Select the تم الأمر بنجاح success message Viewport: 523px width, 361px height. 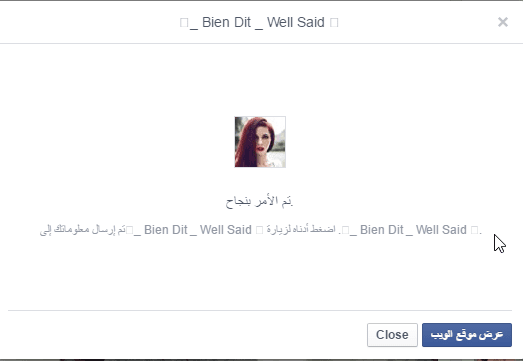259,201
